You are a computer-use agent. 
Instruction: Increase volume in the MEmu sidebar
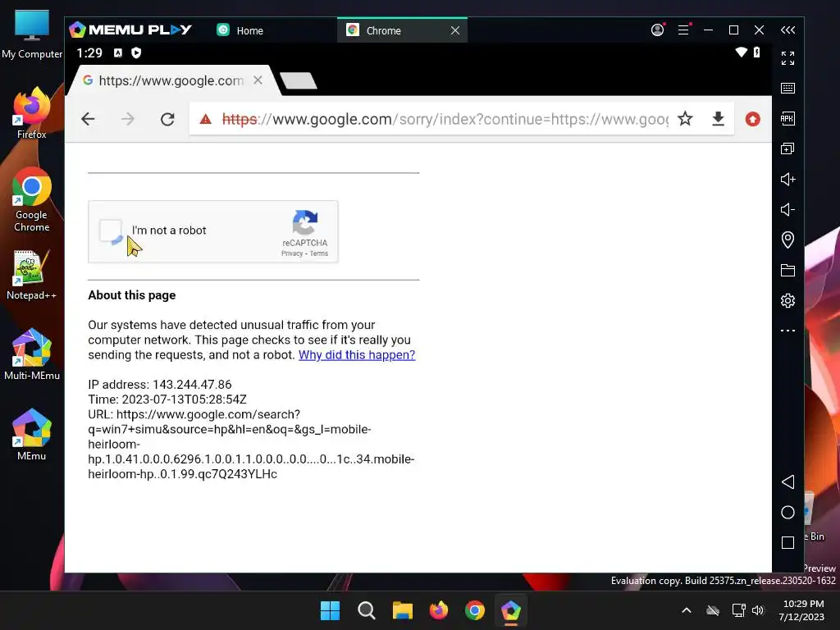pos(788,179)
